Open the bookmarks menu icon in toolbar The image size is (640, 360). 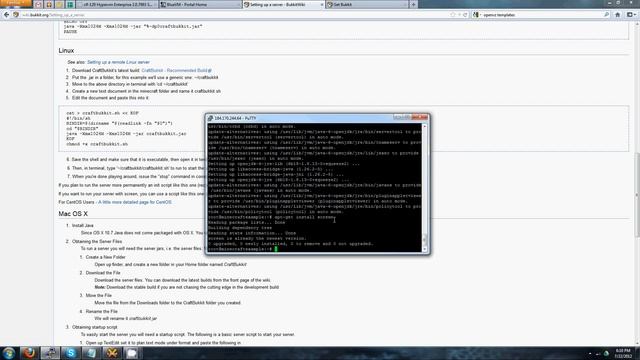pos(630,15)
